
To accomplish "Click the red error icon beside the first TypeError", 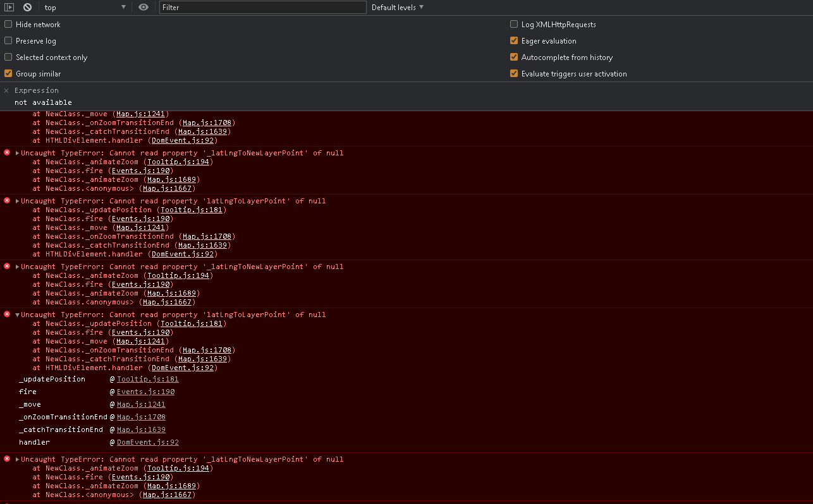I will tap(6, 152).
